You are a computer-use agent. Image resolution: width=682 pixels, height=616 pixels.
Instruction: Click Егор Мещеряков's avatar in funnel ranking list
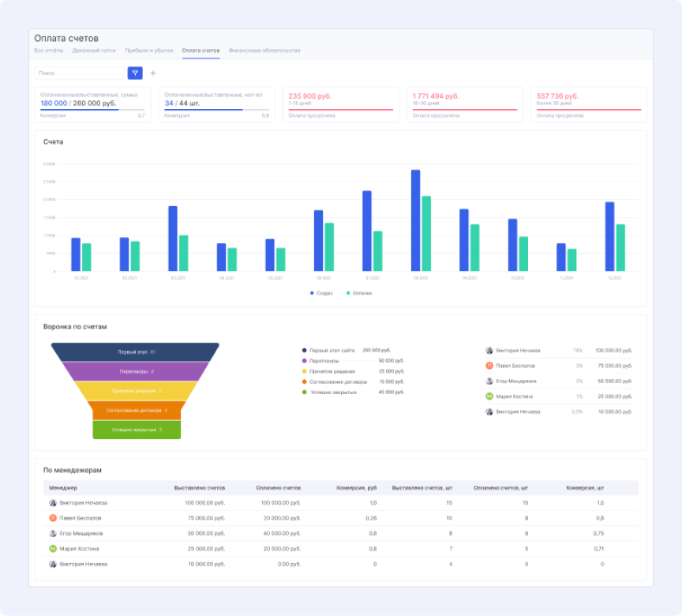pyautogui.click(x=489, y=381)
